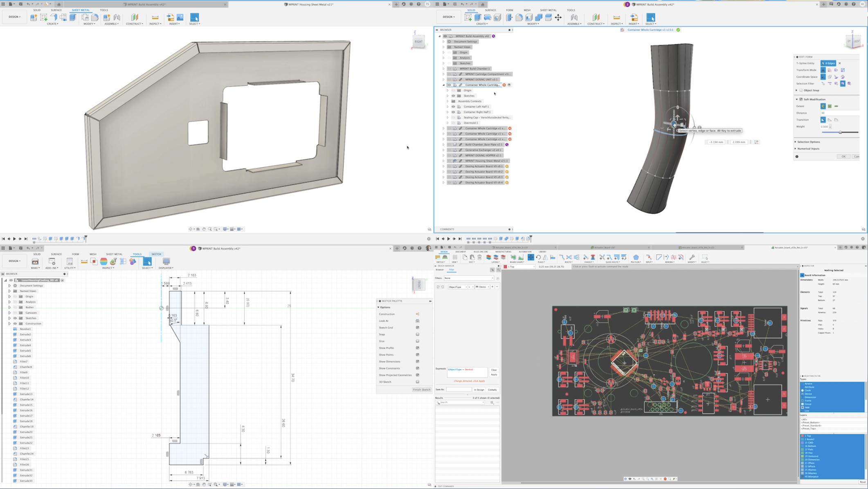Enable the Snap checkbox in Sketch Palette

click(417, 334)
